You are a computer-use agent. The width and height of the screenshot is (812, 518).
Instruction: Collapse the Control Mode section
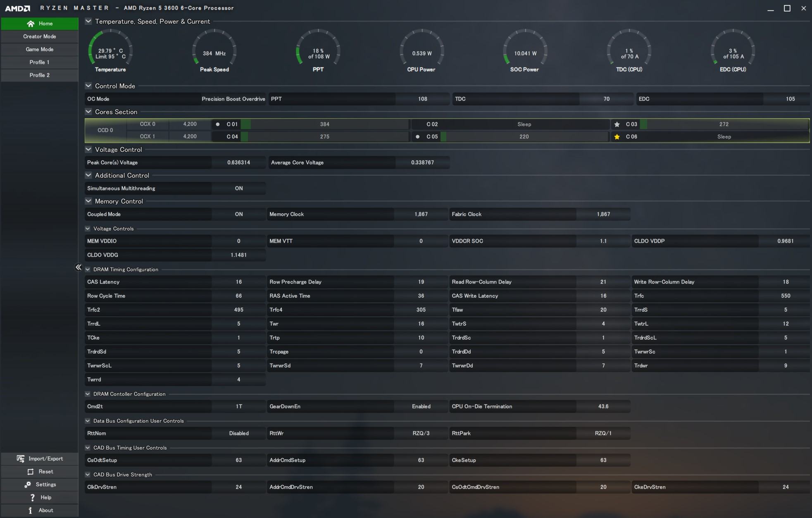point(88,86)
